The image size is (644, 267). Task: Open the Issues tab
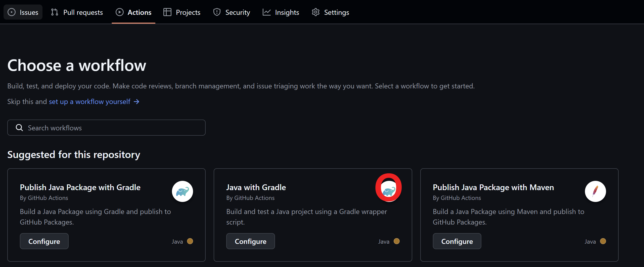pos(23,12)
